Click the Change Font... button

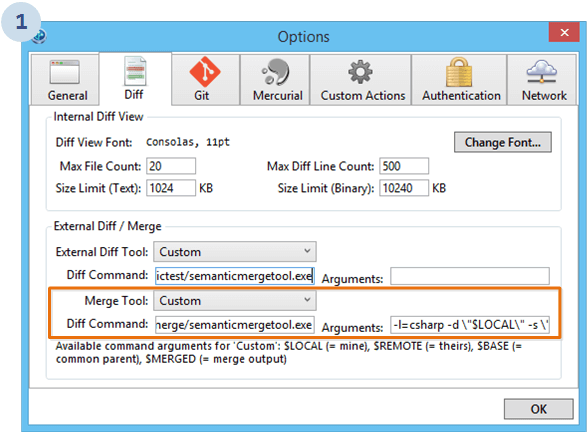(x=502, y=142)
